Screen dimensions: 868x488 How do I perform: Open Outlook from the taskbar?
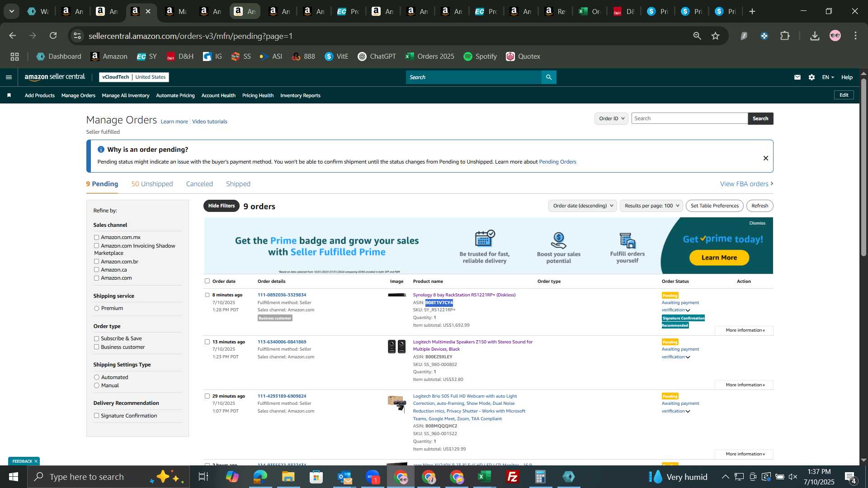click(x=344, y=477)
